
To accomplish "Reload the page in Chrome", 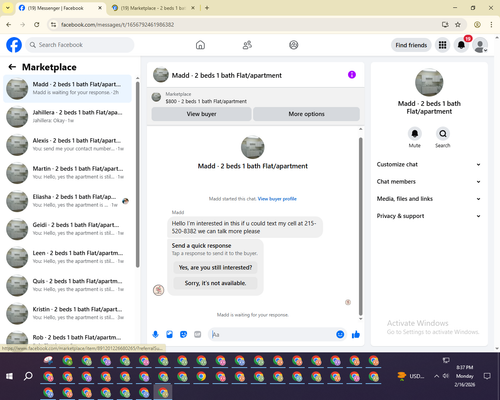I will (37, 25).
